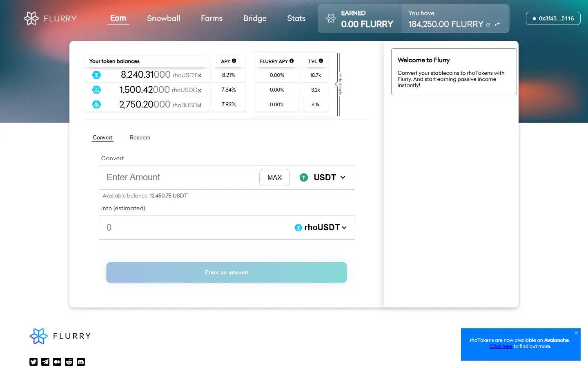The height and width of the screenshot is (368, 588).
Task: Click the 7.64% APY value
Action: pos(229,90)
